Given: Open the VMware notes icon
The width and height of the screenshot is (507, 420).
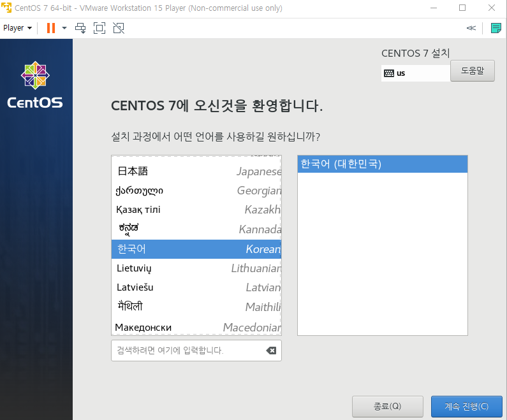Looking at the screenshot, I should pyautogui.click(x=496, y=28).
